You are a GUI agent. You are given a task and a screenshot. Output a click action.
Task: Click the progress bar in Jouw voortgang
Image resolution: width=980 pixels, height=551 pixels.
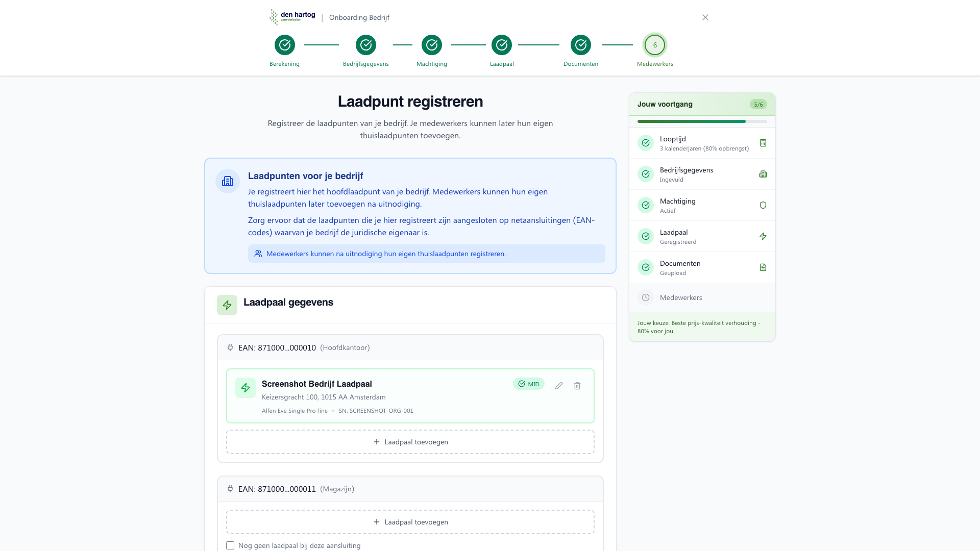702,121
